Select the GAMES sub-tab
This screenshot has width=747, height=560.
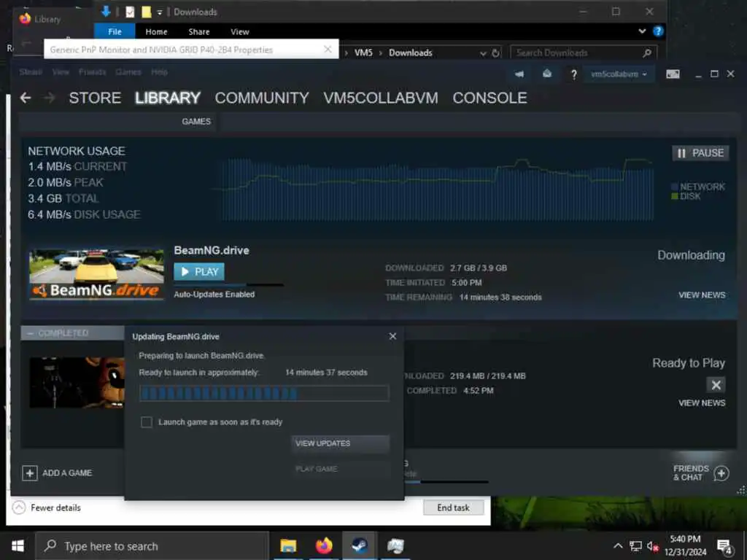click(196, 122)
